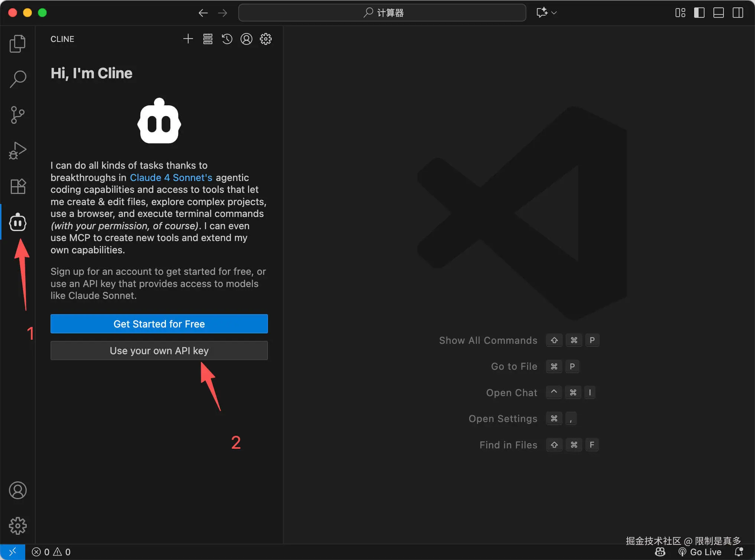Follow the Claude 4 Sonnet's link
Screen dimensions: 755x560
pos(171,178)
